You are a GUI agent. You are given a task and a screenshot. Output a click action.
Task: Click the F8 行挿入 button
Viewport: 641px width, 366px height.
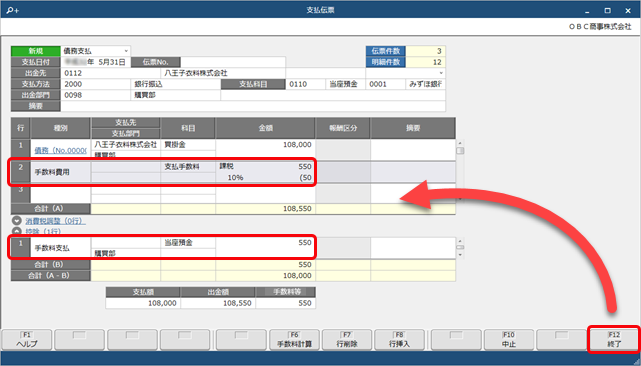(x=399, y=339)
